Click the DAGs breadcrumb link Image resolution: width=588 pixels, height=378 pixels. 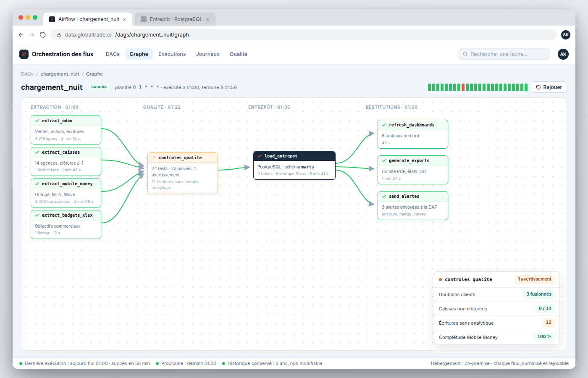click(27, 74)
